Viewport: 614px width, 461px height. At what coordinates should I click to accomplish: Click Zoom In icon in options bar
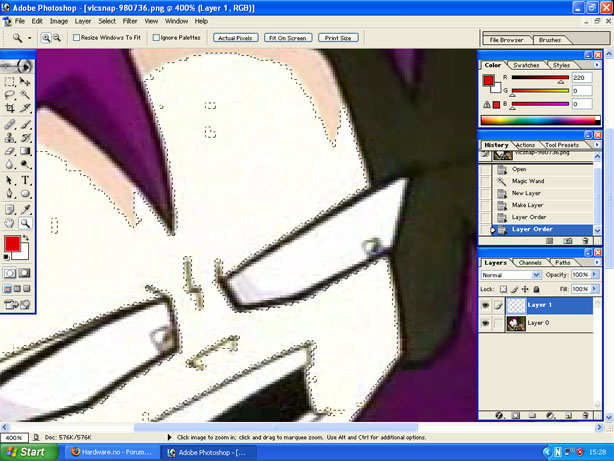pyautogui.click(x=46, y=38)
